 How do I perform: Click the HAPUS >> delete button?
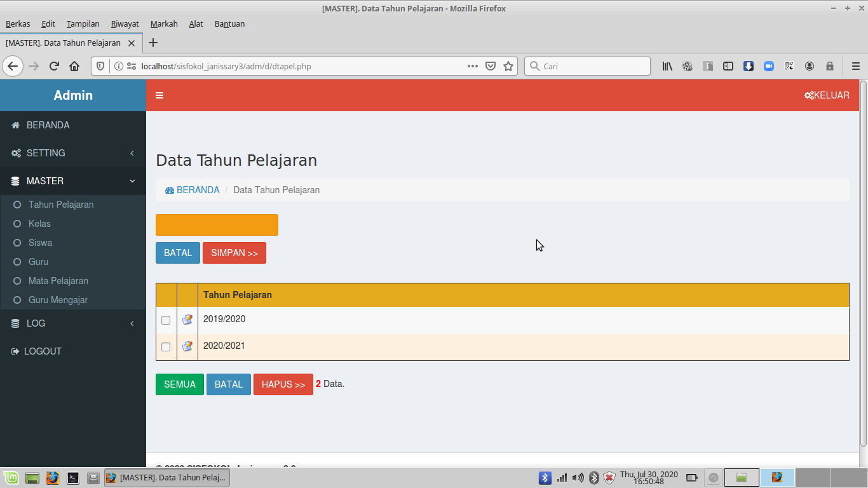coord(283,384)
